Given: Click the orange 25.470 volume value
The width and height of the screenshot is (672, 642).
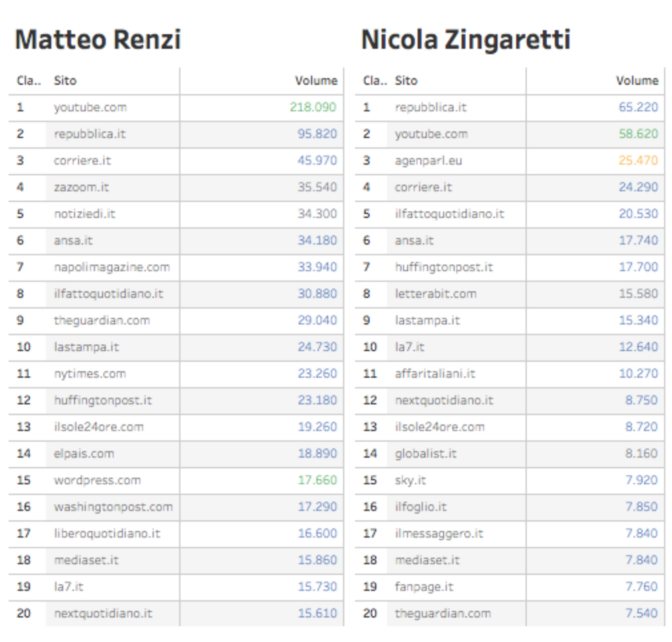Looking at the screenshot, I should tap(638, 160).
